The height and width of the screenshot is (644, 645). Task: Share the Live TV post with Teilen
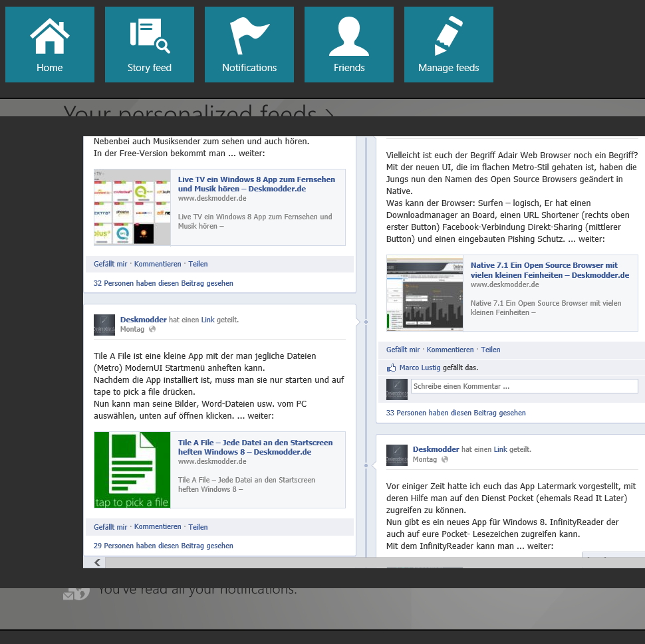[x=198, y=264]
